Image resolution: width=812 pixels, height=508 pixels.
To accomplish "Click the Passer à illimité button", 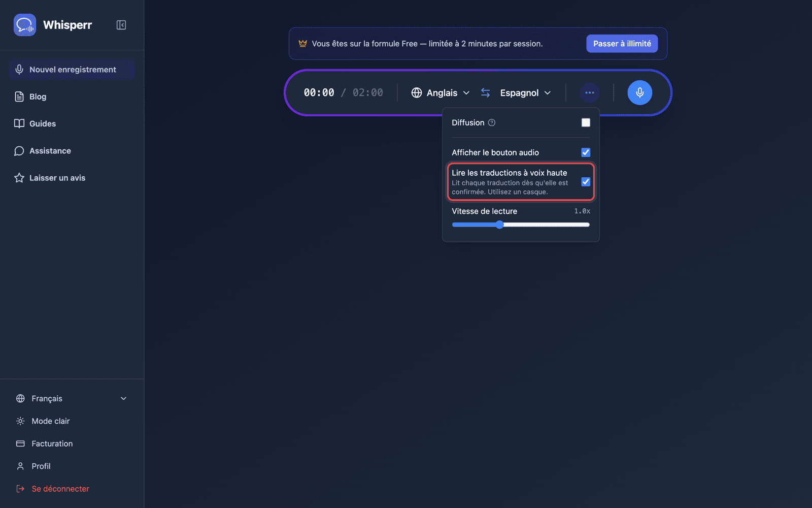I will click(x=622, y=44).
